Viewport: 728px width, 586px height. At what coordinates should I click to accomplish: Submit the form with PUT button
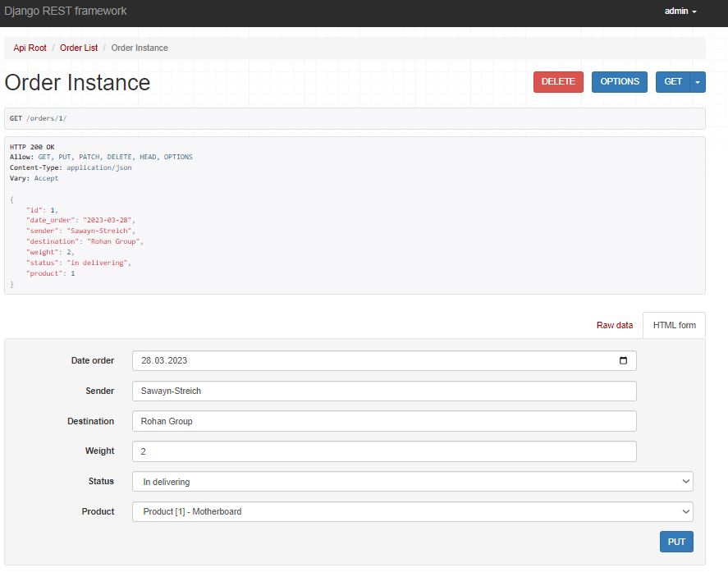tap(676, 542)
